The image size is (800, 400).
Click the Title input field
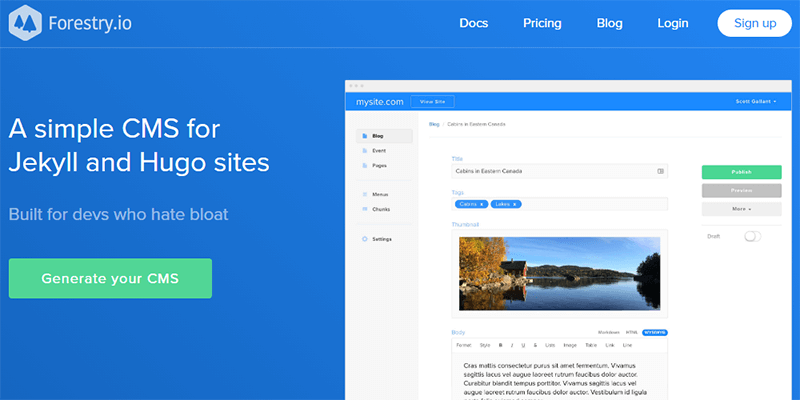tap(559, 171)
